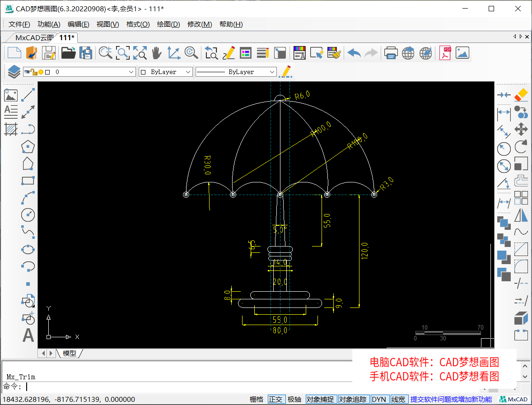
Task: Open the 编辑(E) menu
Action: click(79, 24)
